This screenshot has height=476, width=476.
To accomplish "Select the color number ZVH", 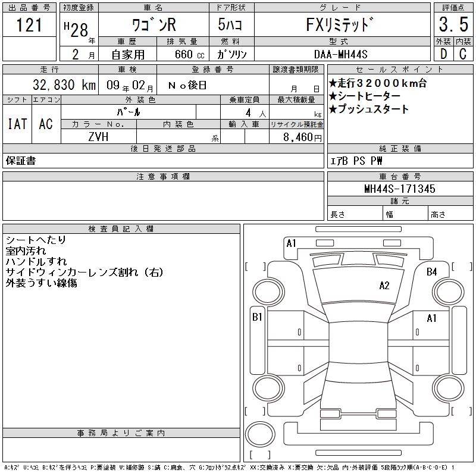I will pyautogui.click(x=98, y=137).
